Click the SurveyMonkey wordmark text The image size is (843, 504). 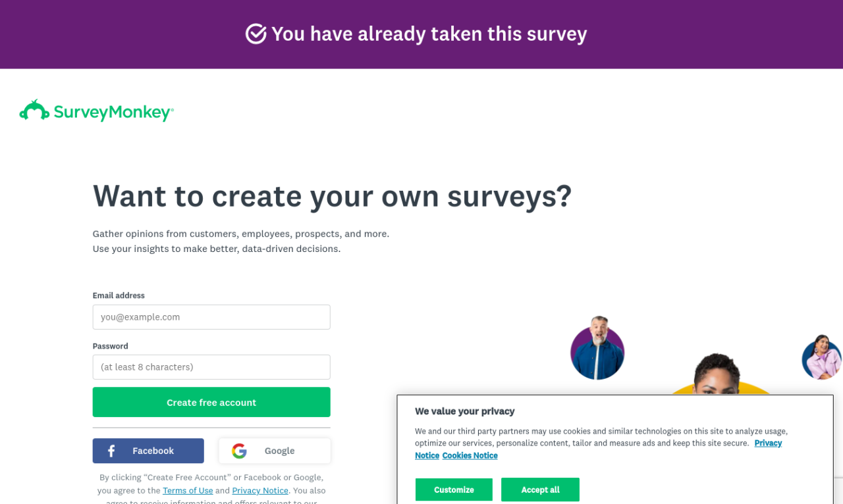coord(113,113)
